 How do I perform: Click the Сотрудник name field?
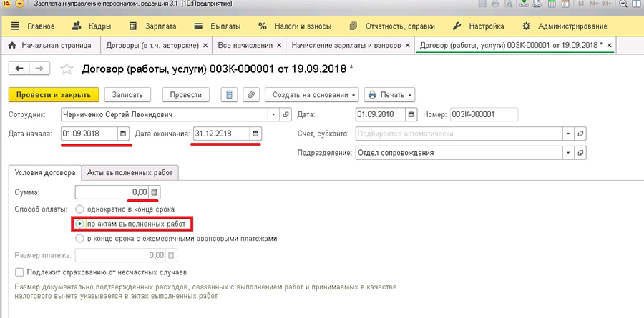[165, 115]
